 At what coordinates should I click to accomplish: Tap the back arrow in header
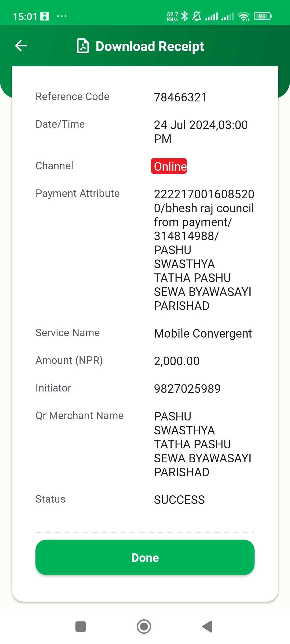pyautogui.click(x=21, y=46)
